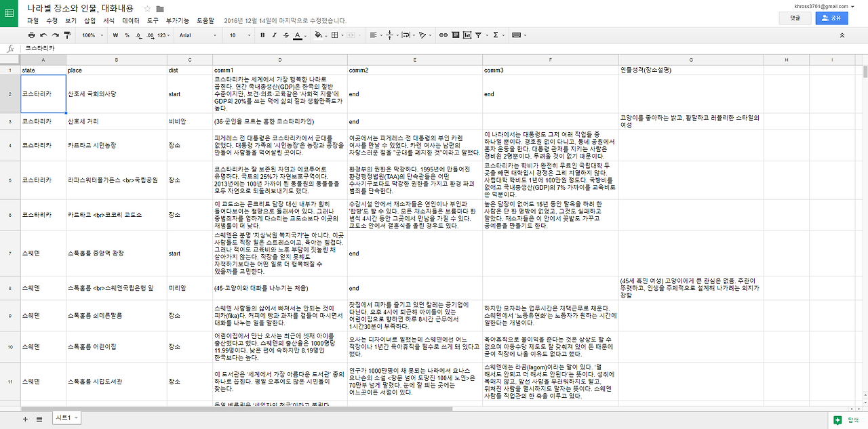Insert a chart from toolbar
Image resolution: width=868 pixels, height=429 pixels.
[467, 35]
